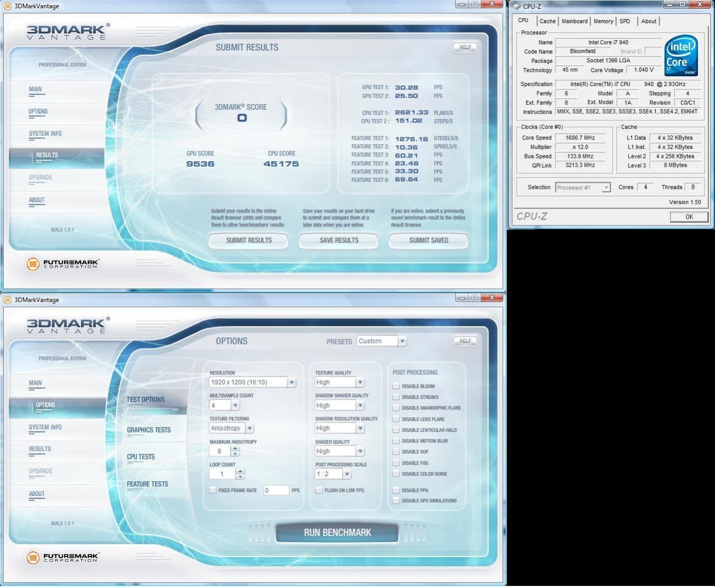
Task: Select CPU Tests submenu
Action: tap(141, 456)
